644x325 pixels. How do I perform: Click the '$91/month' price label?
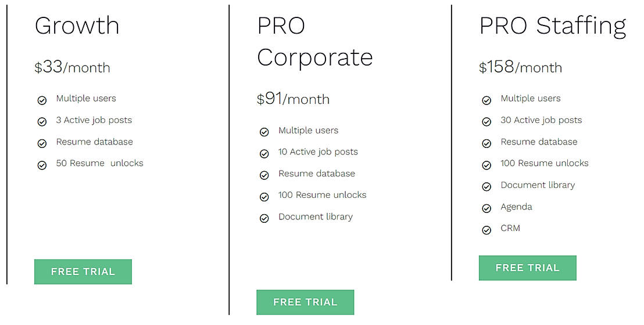click(293, 99)
